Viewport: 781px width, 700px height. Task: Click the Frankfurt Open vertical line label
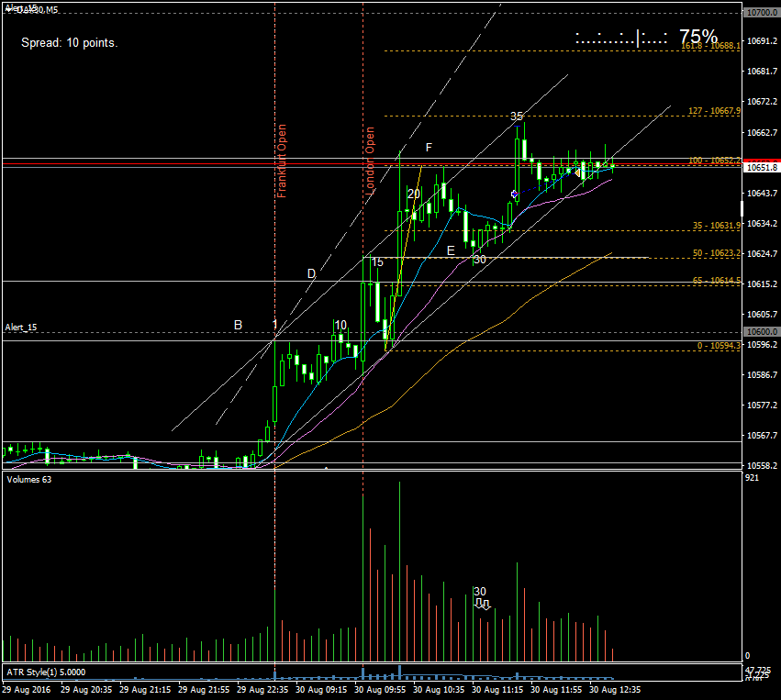[x=282, y=161]
